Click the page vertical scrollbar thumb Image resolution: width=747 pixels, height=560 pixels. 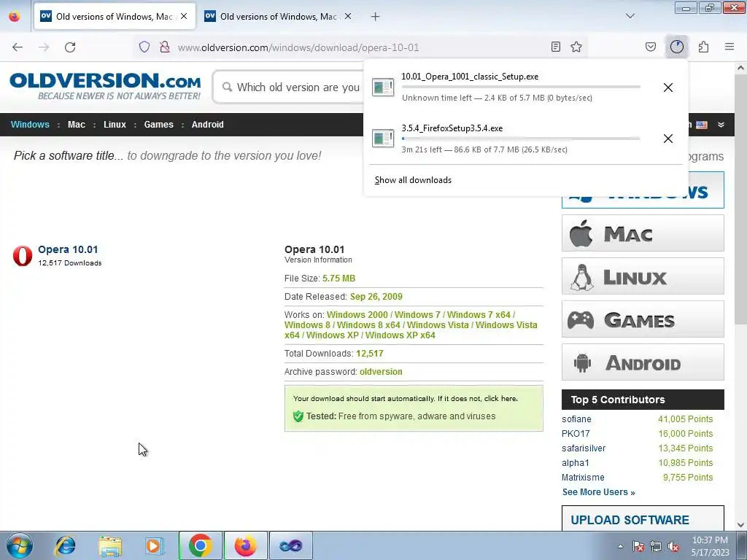point(740,200)
